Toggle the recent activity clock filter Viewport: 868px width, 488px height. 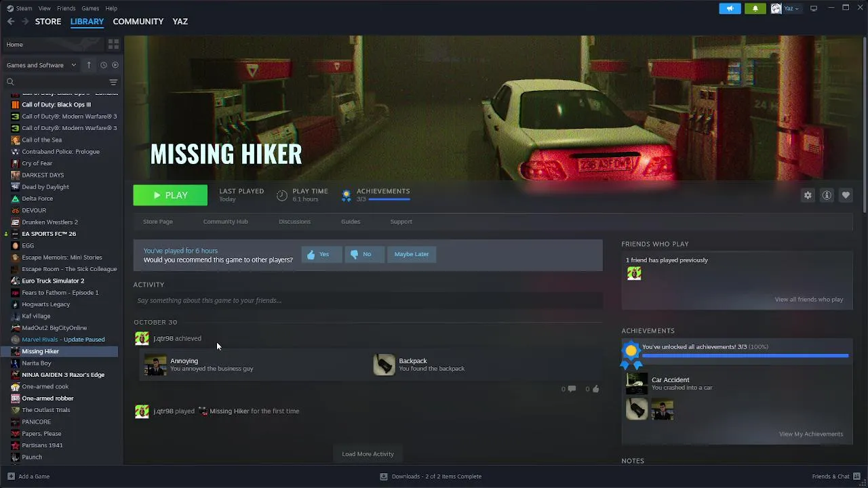pos(103,65)
